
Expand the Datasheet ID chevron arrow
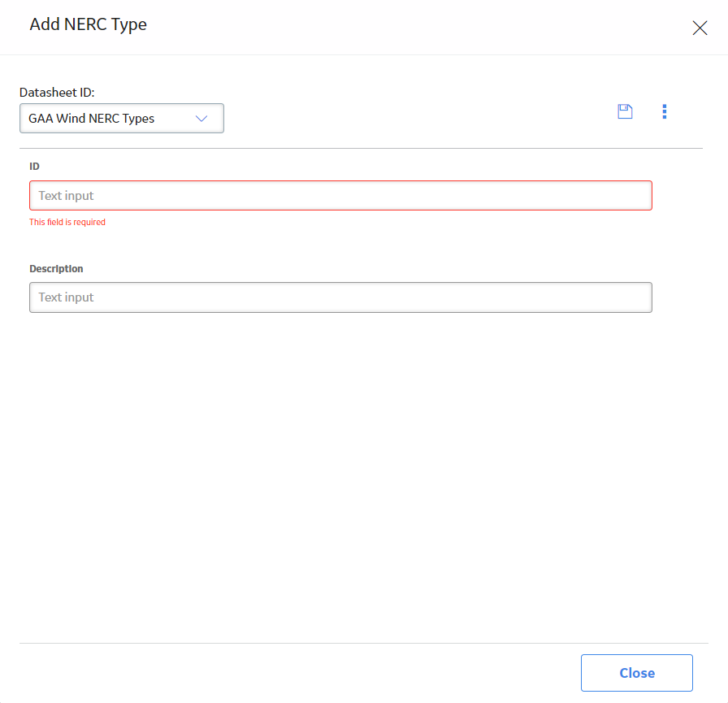point(201,119)
